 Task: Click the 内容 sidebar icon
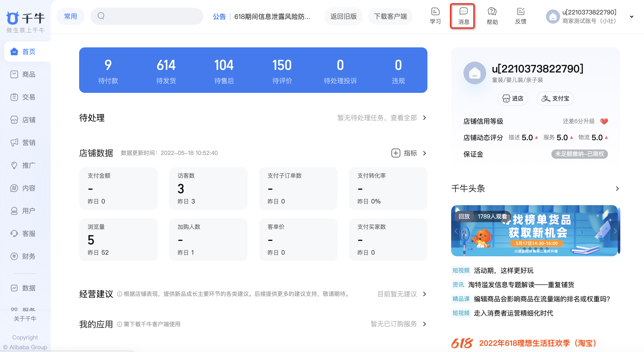(14, 188)
